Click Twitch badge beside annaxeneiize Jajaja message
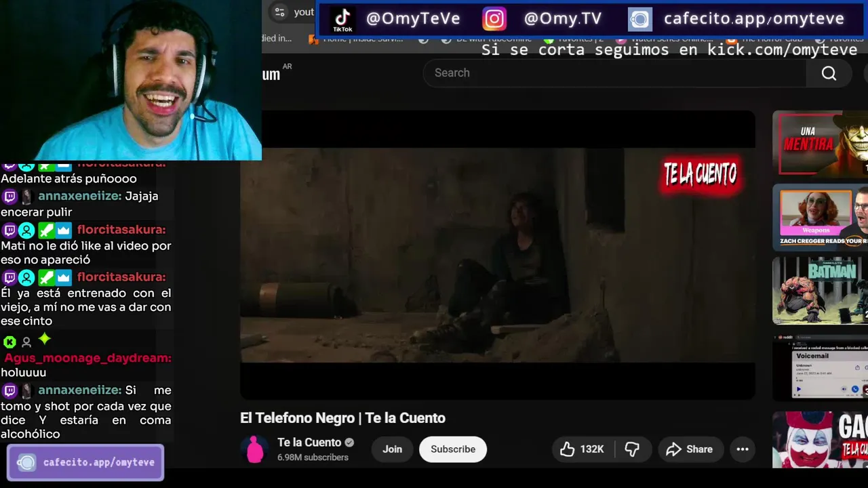The image size is (868, 488). (9, 197)
